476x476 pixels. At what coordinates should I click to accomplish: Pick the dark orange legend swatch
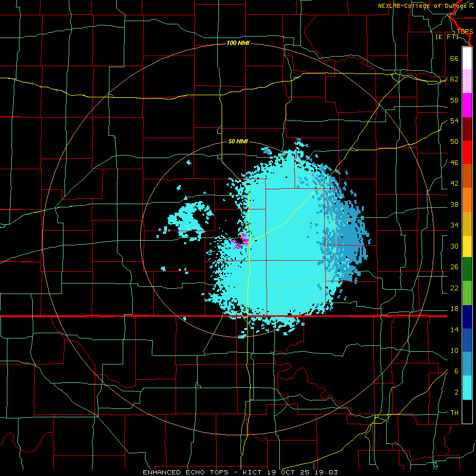(467, 176)
